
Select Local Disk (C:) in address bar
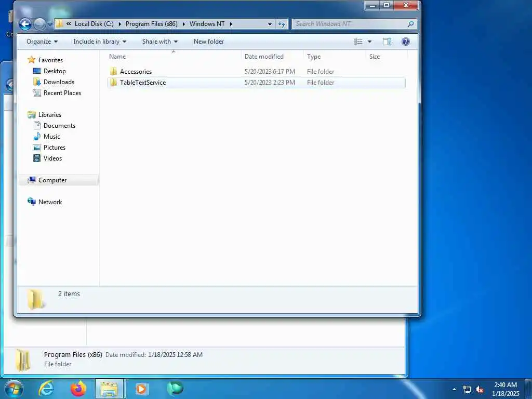point(94,24)
